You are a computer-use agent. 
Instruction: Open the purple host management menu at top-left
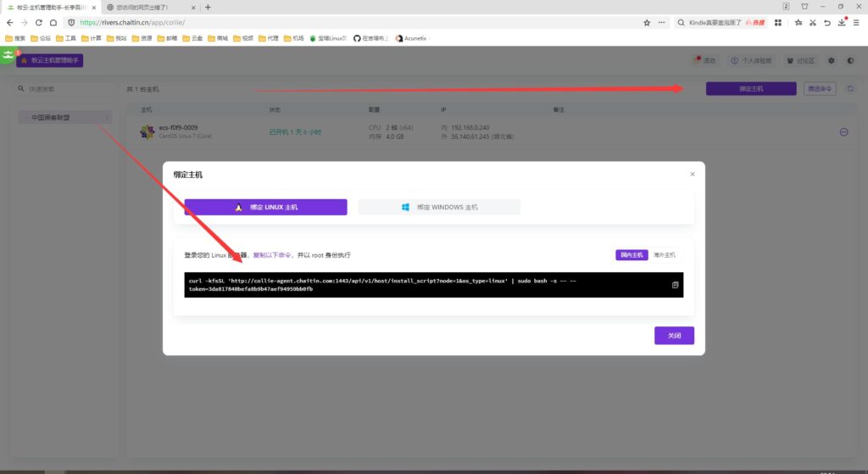(x=50, y=60)
